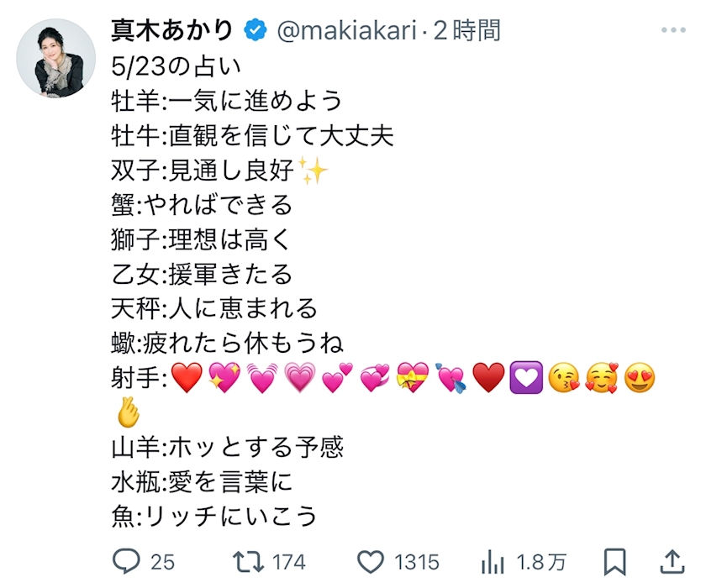
Task: Bookmark this fortune post
Action: coord(614,562)
